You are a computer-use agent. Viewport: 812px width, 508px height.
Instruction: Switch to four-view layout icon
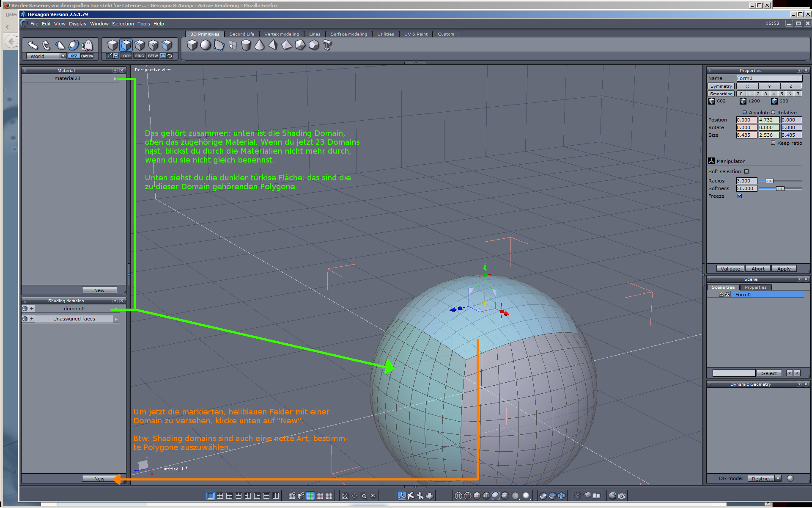coord(220,495)
